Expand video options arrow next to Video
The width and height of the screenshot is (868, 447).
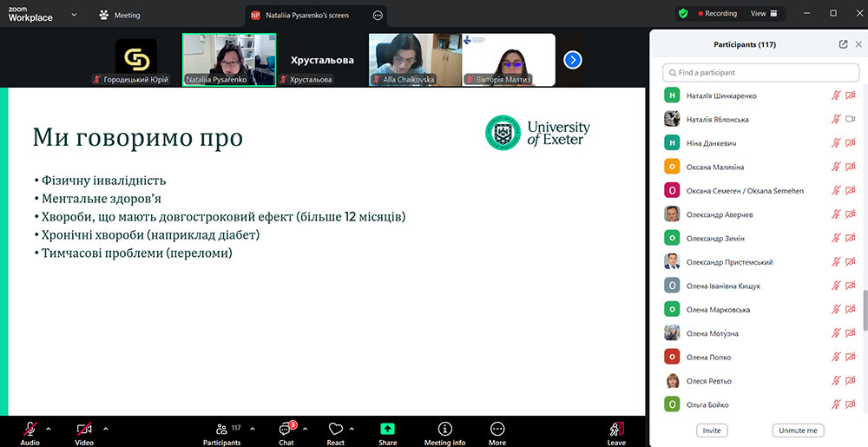106,428
